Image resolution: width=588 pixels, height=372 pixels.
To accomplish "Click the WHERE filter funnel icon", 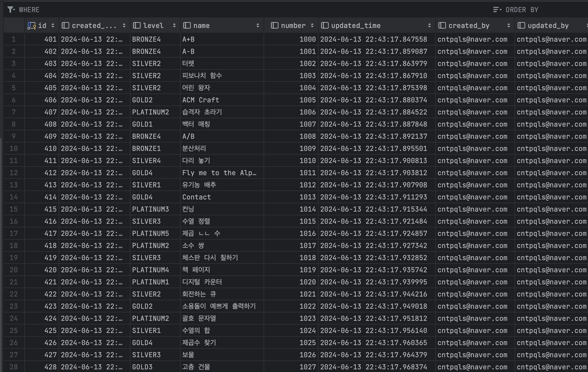I will 11,10.
